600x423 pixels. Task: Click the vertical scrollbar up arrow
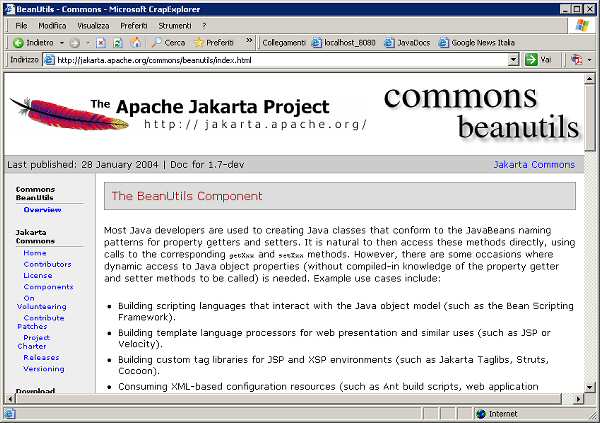click(x=589, y=78)
